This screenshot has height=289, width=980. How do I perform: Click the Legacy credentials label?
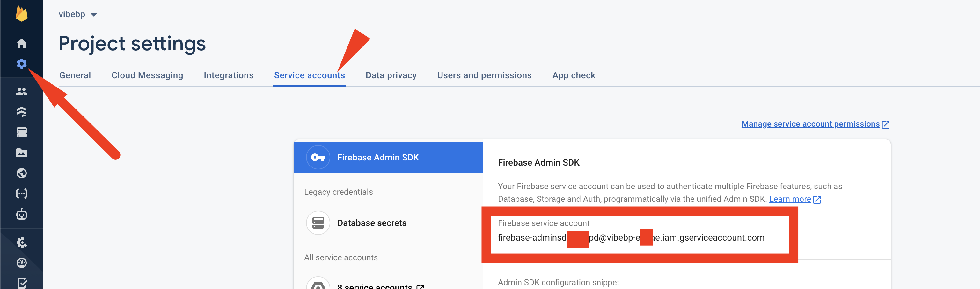(338, 192)
